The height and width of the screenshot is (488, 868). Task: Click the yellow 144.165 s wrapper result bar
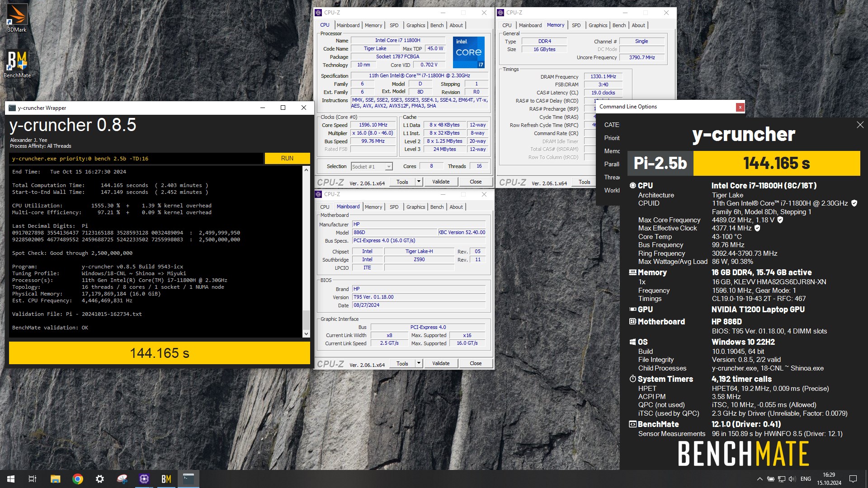(160, 353)
